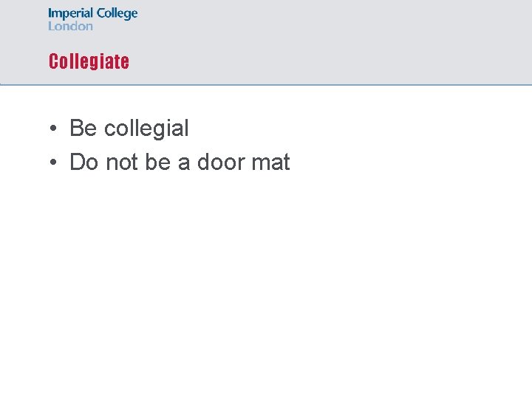Click the word Be in first bullet
Image resolution: width=532 pixels, height=399 pixels.
[x=83, y=128]
